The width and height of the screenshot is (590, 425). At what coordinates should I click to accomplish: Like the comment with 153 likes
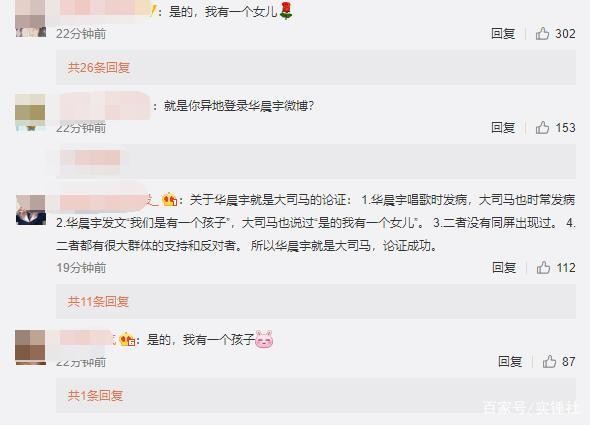pos(542,128)
